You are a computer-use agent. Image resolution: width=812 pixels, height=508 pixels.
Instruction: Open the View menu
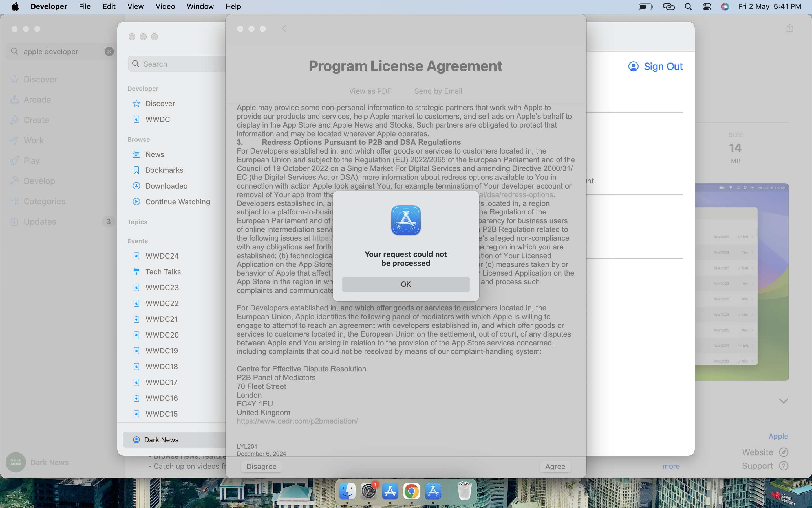[135, 6]
